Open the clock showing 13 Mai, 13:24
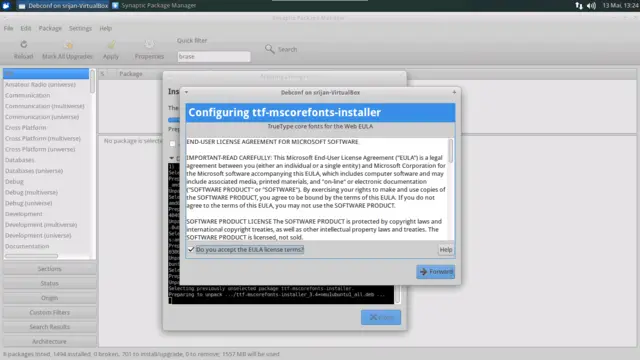This screenshot has width=640, height=360. [x=620, y=6]
